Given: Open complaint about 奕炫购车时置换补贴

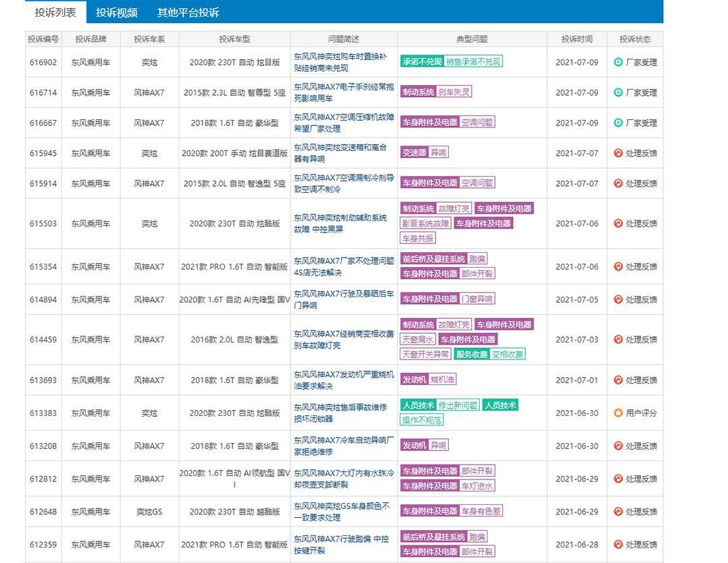Looking at the screenshot, I should coord(340,62).
